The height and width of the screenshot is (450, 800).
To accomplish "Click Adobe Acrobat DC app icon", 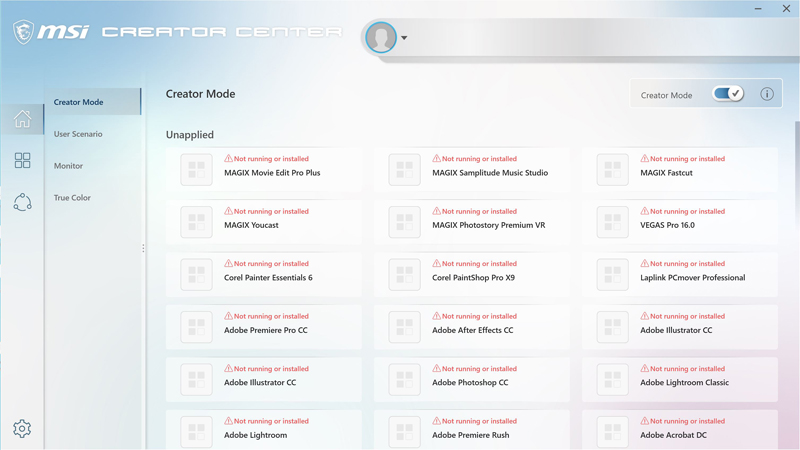I will 613,432.
